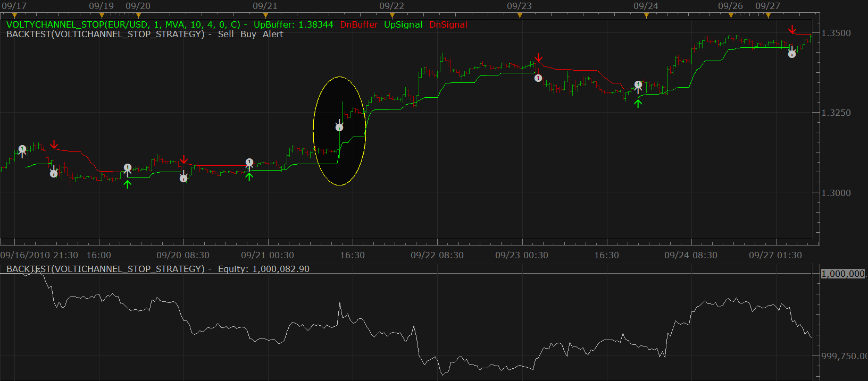Click the green up signal arrow near 16:00 on 09/19

[x=127, y=184]
